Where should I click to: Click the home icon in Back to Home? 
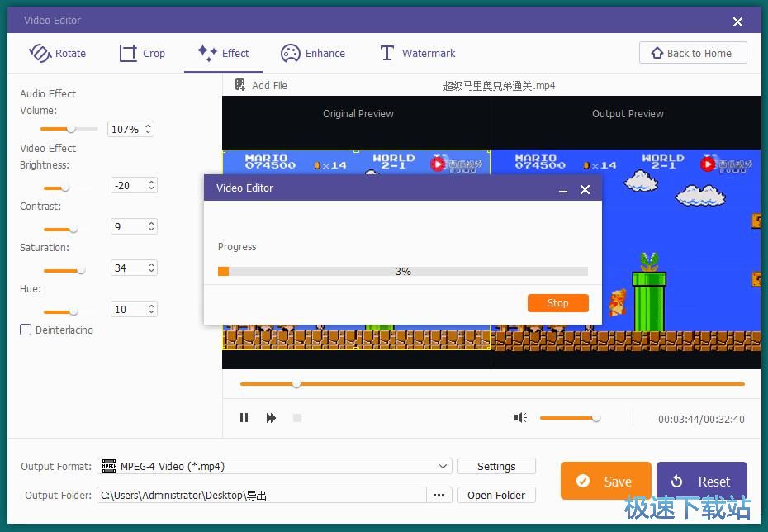point(657,53)
